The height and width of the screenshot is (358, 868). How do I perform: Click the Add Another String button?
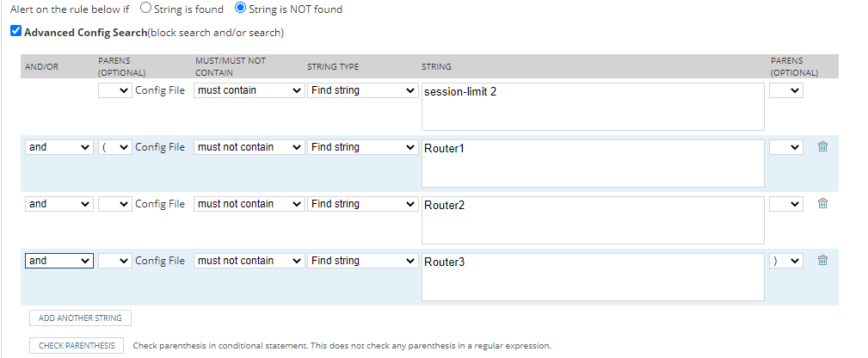[x=80, y=318]
